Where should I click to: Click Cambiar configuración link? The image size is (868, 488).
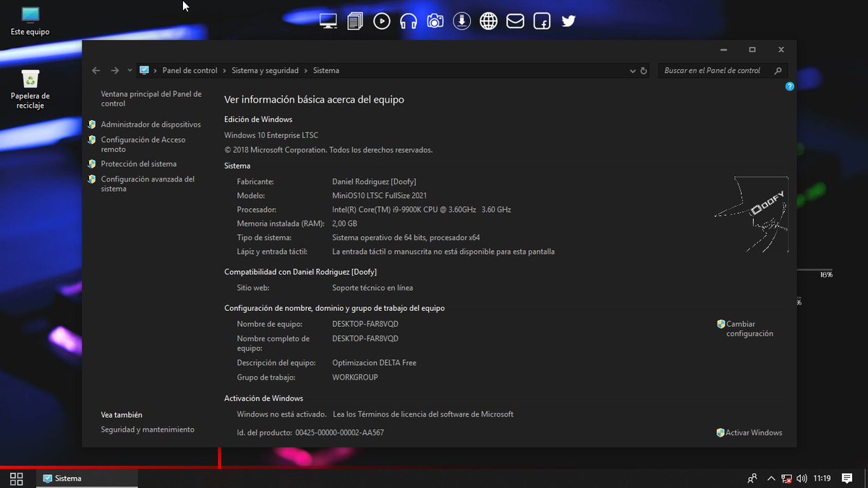coord(749,329)
